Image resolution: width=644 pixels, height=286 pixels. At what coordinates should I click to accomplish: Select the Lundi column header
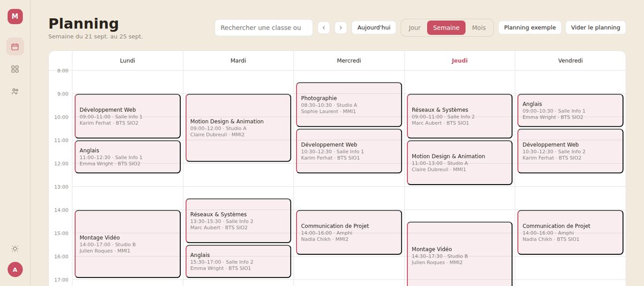(128, 61)
